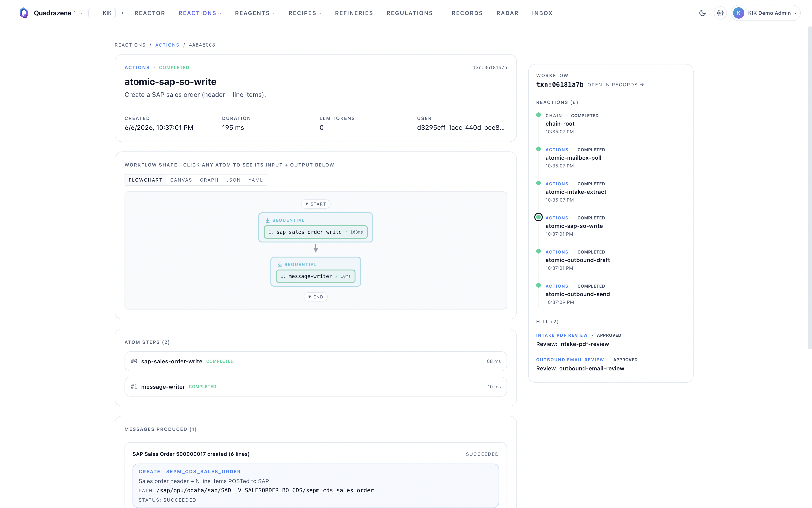This screenshot has width=812, height=508.
Task: Switch to the YAML view tab
Action: [255, 180]
